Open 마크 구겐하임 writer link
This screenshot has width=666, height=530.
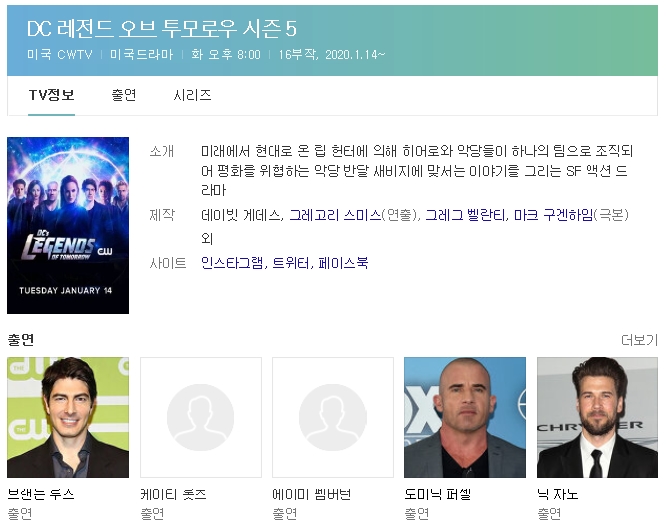point(553,215)
